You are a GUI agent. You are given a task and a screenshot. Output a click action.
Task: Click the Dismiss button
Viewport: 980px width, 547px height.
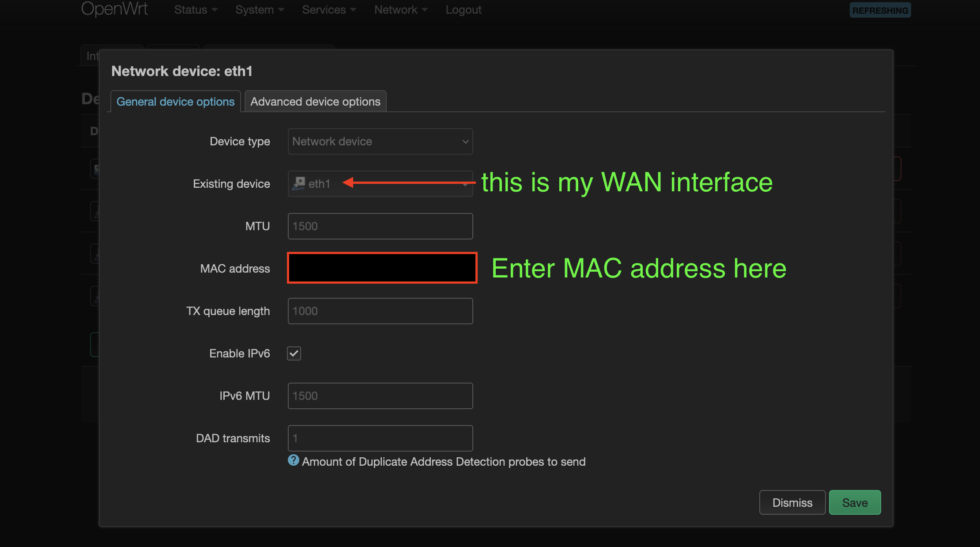(x=792, y=502)
